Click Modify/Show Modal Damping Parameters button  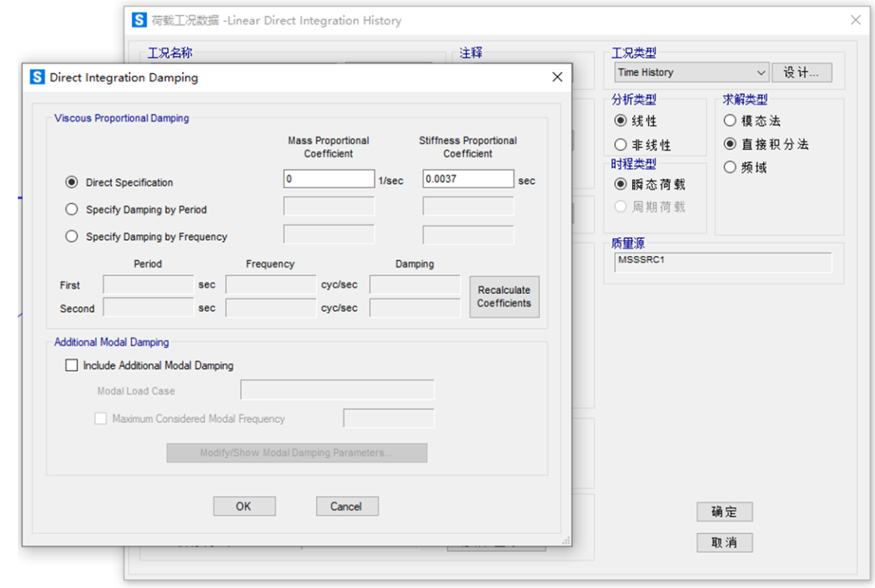coord(297,453)
